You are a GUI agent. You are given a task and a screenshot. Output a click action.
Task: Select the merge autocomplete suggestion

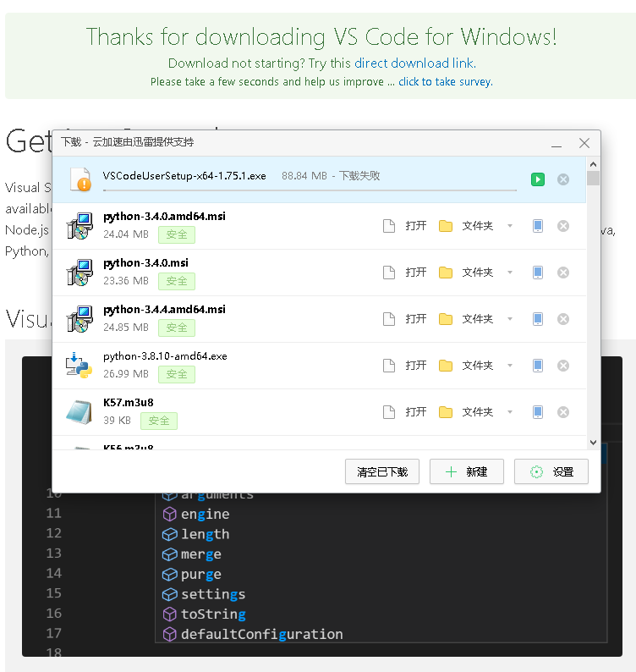(192, 554)
